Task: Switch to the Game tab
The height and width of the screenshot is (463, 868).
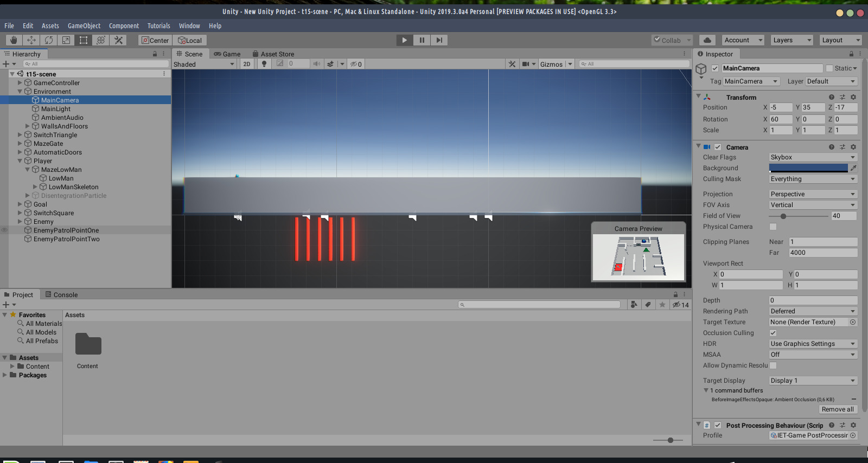Action: coord(227,54)
